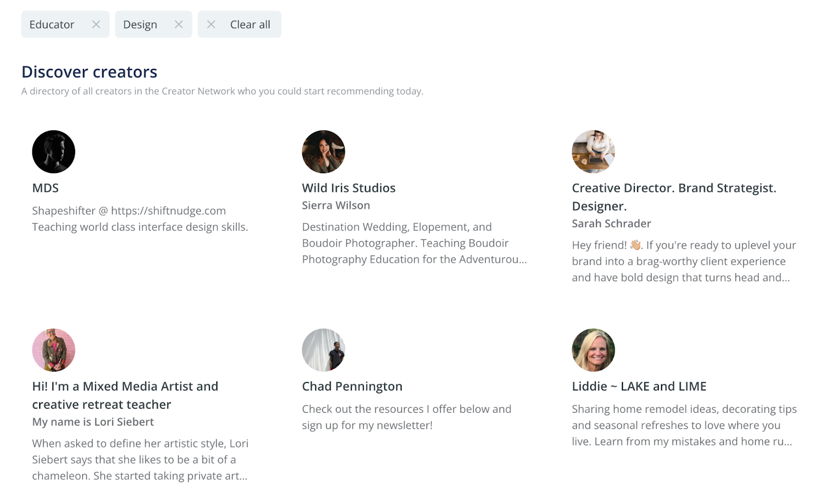This screenshot has width=834, height=504.
Task: Click Lori Siebert's pink avatar image
Action: [x=54, y=350]
